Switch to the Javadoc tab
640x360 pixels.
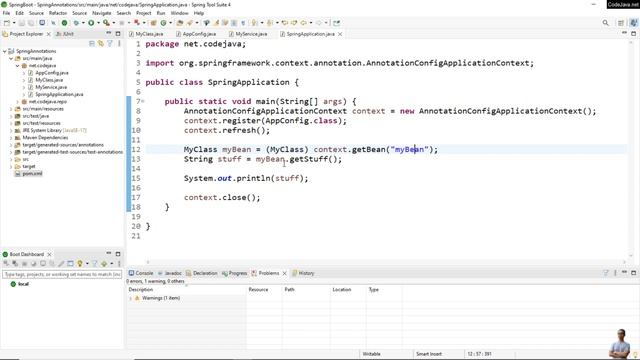pyautogui.click(x=170, y=273)
